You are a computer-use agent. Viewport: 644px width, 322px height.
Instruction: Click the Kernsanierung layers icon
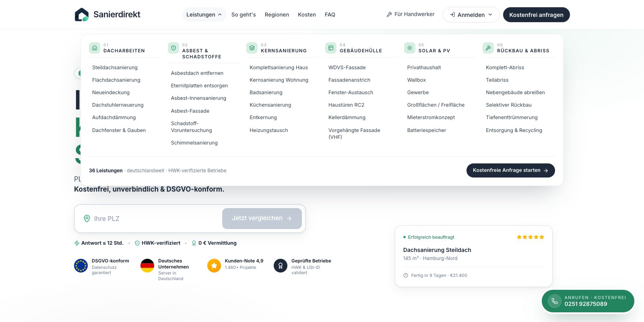[252, 48]
